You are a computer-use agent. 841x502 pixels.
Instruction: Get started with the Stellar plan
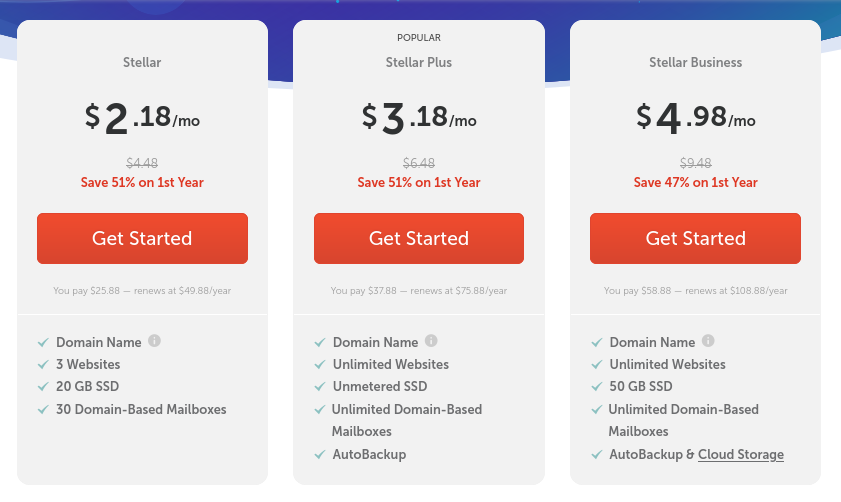(142, 238)
